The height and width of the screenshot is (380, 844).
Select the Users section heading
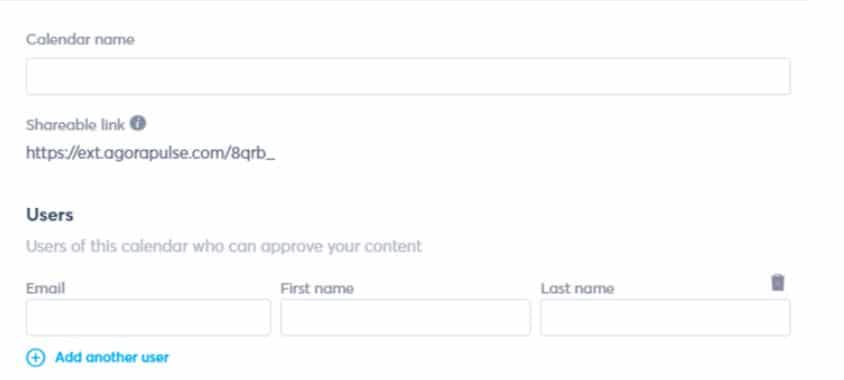click(50, 215)
